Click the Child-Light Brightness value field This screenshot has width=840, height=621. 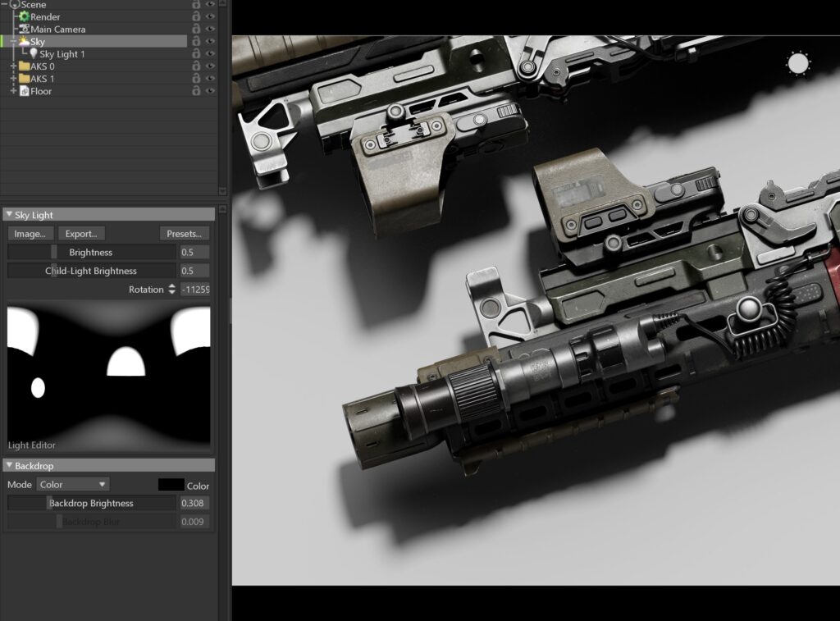[194, 271]
